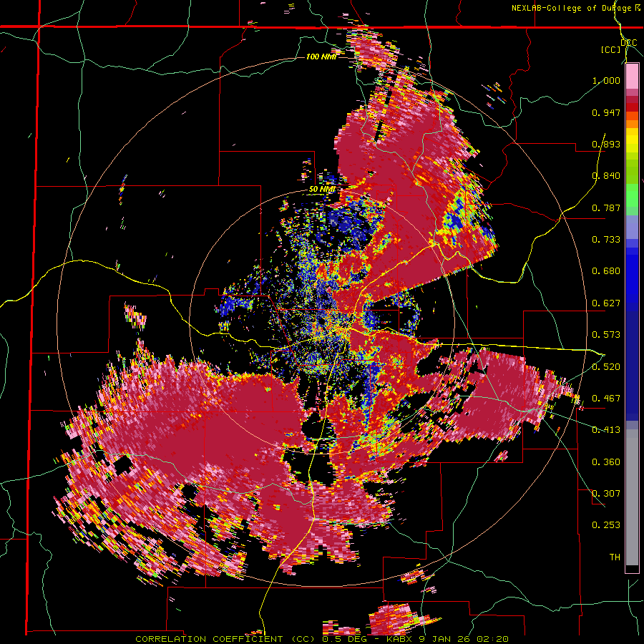Select the 0.413 legend value

606,430
